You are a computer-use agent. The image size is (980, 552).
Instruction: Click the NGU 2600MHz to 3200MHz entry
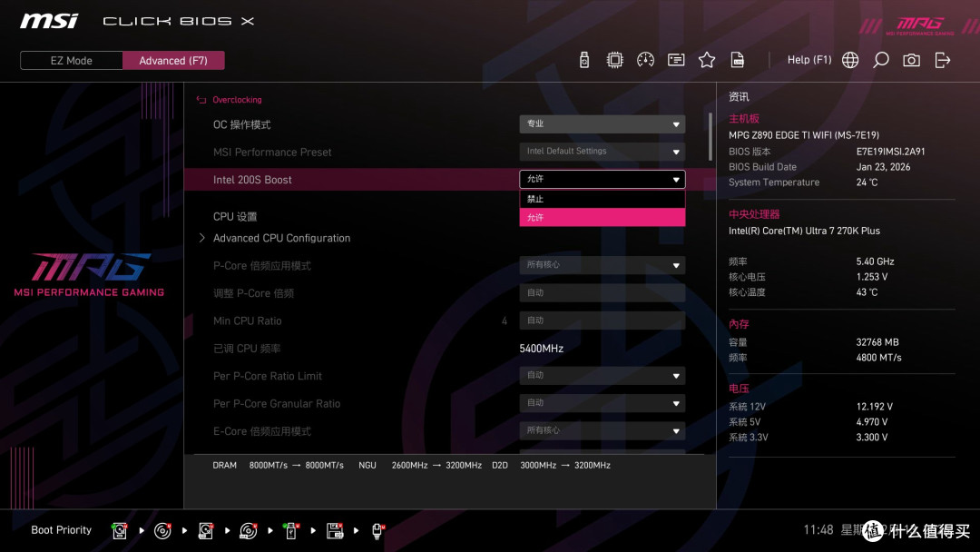coord(420,465)
